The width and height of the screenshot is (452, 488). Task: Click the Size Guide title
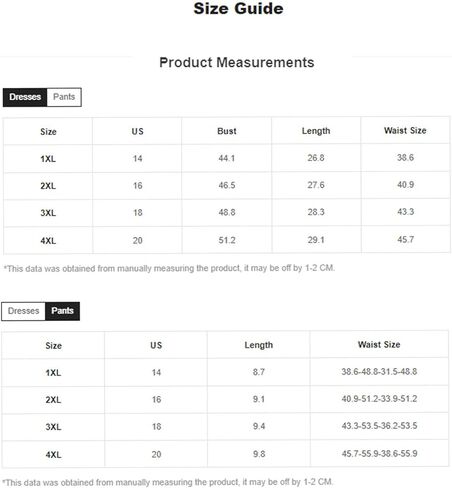tap(238, 8)
